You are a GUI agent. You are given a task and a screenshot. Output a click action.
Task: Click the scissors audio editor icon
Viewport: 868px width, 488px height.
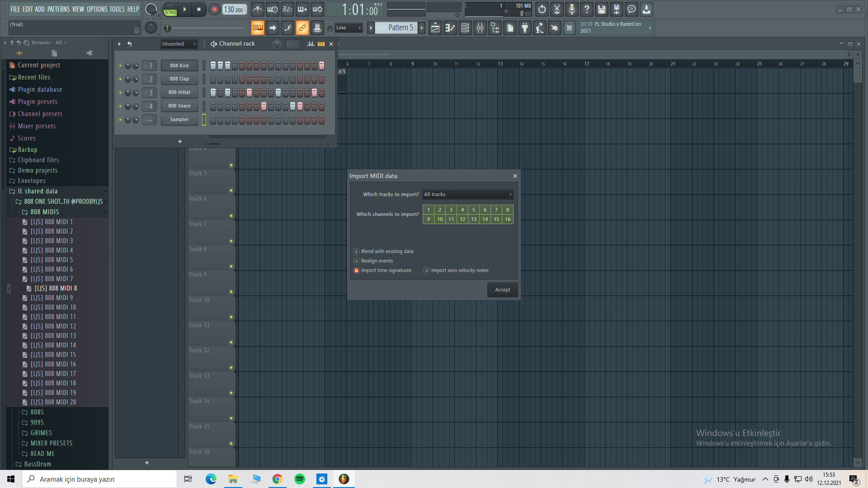point(557,9)
